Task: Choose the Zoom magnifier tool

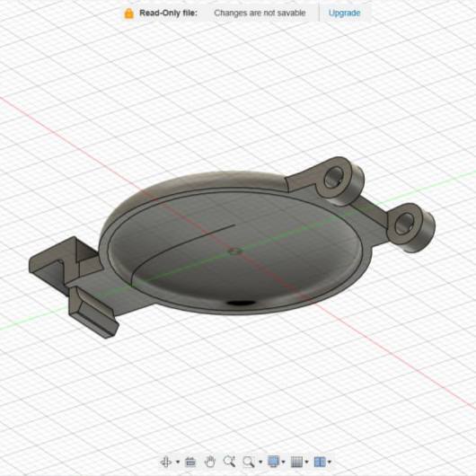Action: pos(229,462)
